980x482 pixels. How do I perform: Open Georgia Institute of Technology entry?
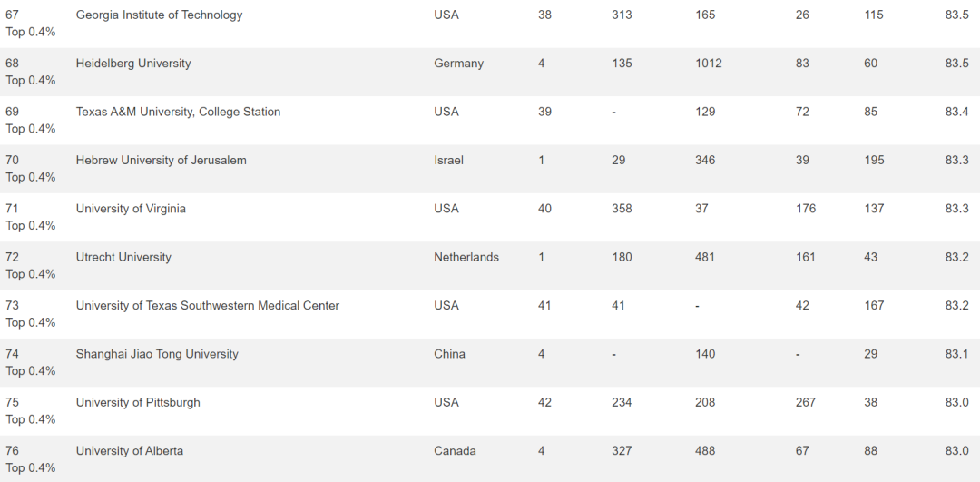point(159,15)
